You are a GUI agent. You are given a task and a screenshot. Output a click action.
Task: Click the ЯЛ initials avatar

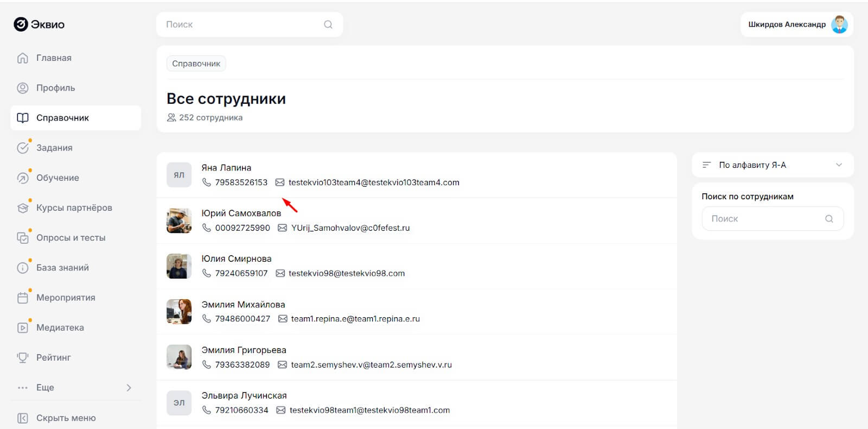pyautogui.click(x=179, y=175)
